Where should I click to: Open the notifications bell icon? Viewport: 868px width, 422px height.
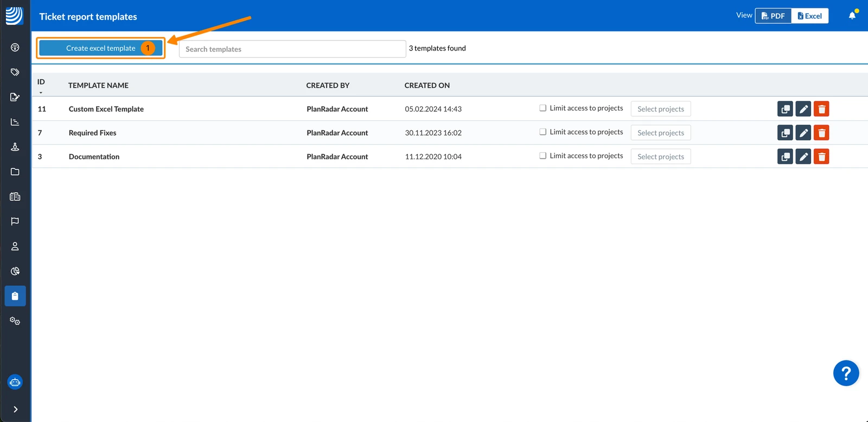coord(852,15)
